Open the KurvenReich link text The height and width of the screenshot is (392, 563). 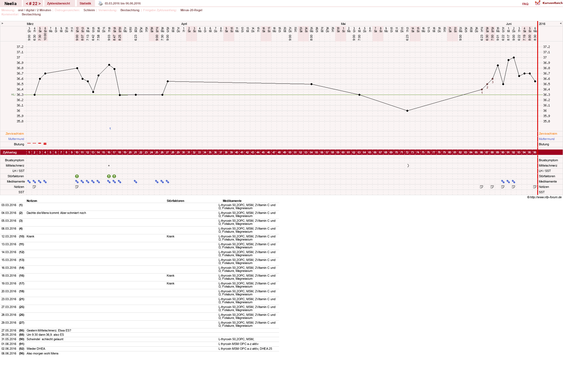coord(552,3)
